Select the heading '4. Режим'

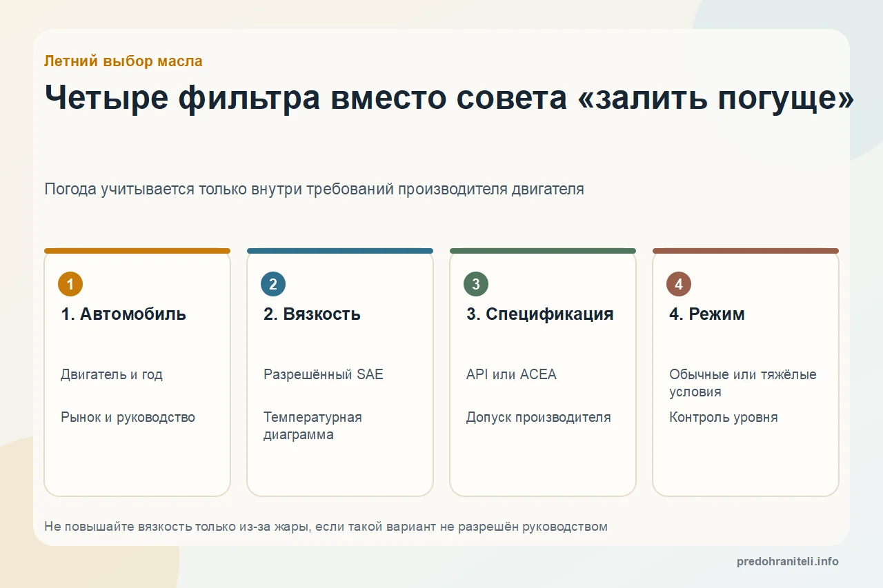tap(707, 314)
